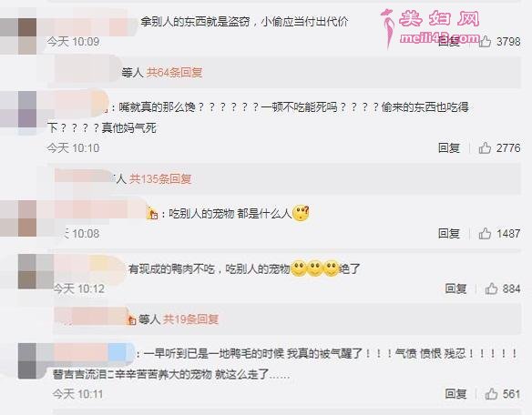The height and width of the screenshot is (415, 532).
Task: Expand the 共135条回复 reply thread
Action: point(160,178)
